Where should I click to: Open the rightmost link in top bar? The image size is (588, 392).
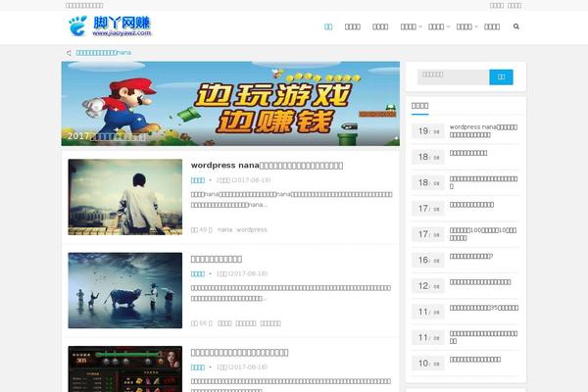tap(514, 5)
